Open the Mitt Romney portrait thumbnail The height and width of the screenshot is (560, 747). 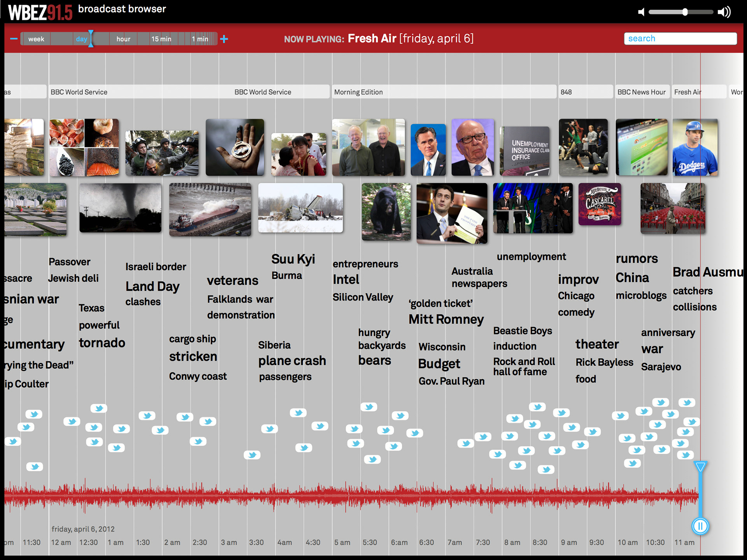coord(428,150)
